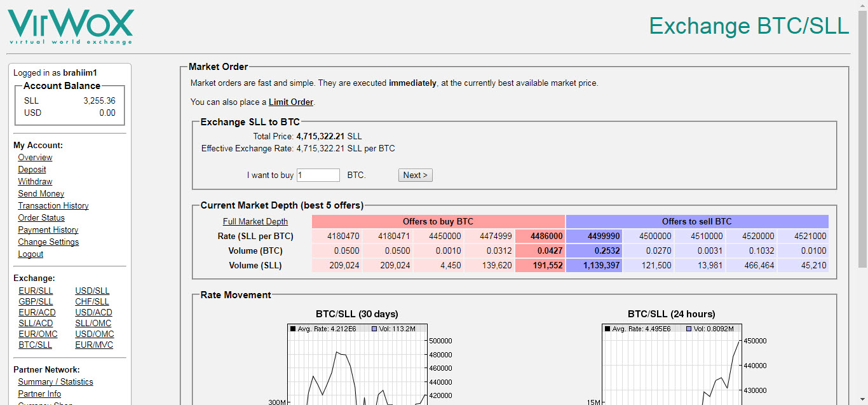
Task: Select the best buy rate 4486000
Action: point(540,237)
